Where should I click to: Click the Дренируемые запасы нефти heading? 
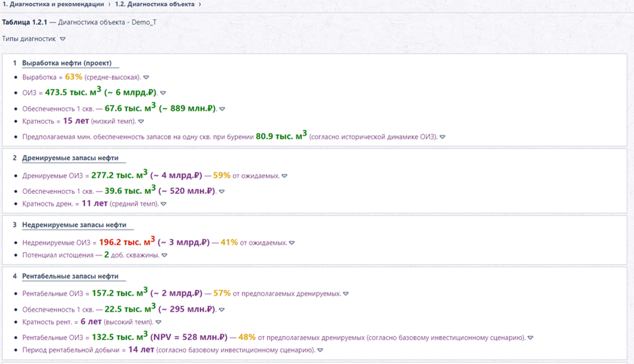tap(70, 158)
